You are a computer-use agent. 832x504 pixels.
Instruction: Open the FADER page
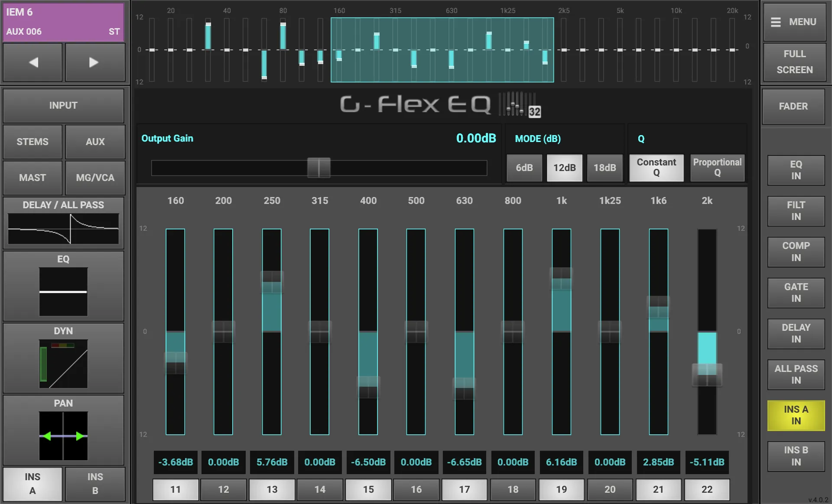pos(793,107)
